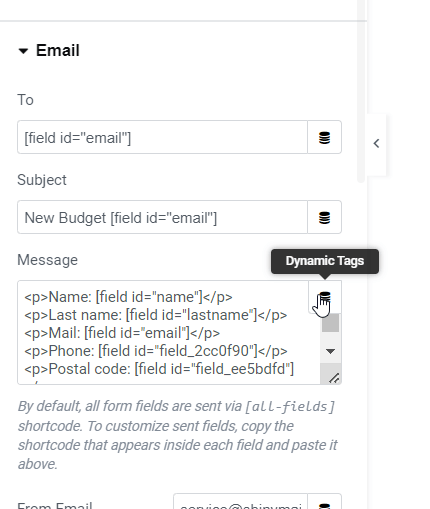Screen dimensions: 430x509
Task: Open Dynamic Tags for From Email field
Action: pos(324,503)
